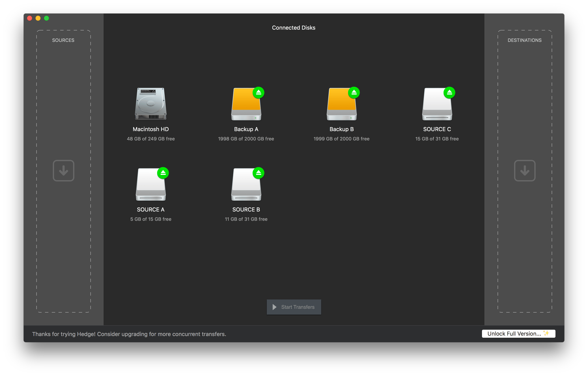Eject the Backup B drive
Viewport: 588px width, 376px height.
click(x=354, y=93)
